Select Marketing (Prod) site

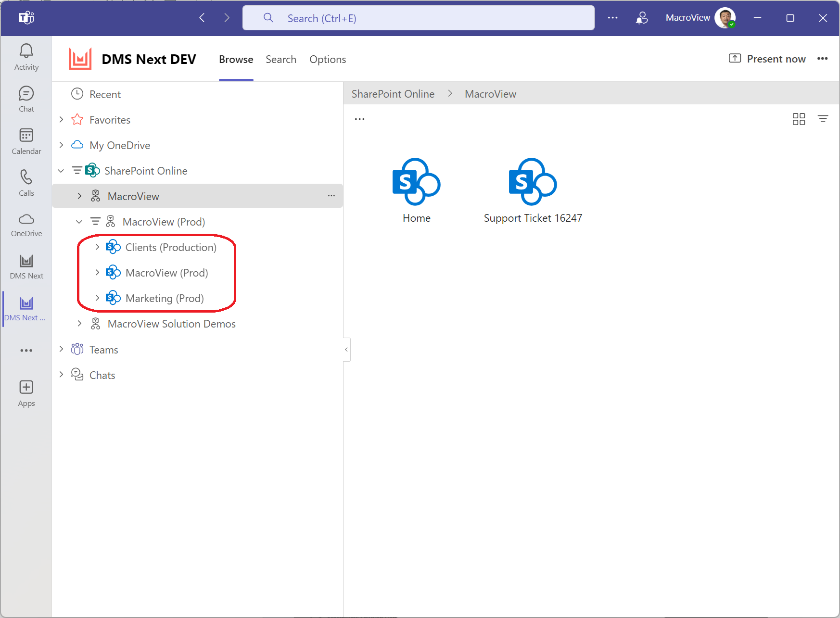(x=165, y=298)
